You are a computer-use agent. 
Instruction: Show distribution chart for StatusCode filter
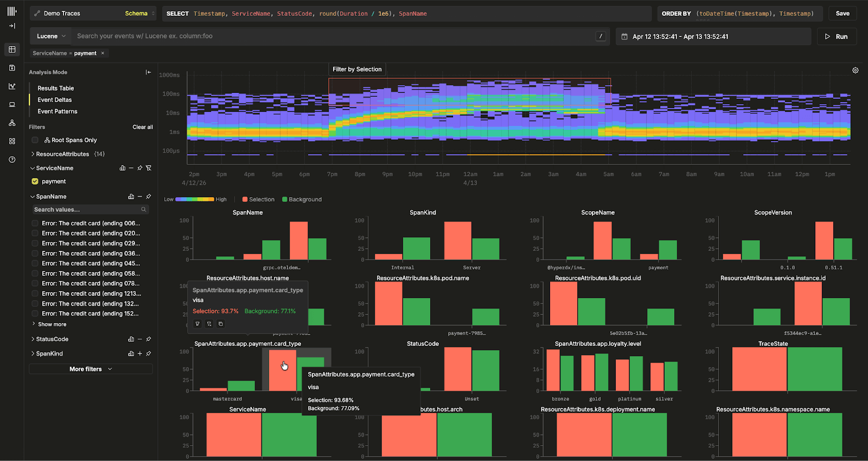[x=131, y=339]
